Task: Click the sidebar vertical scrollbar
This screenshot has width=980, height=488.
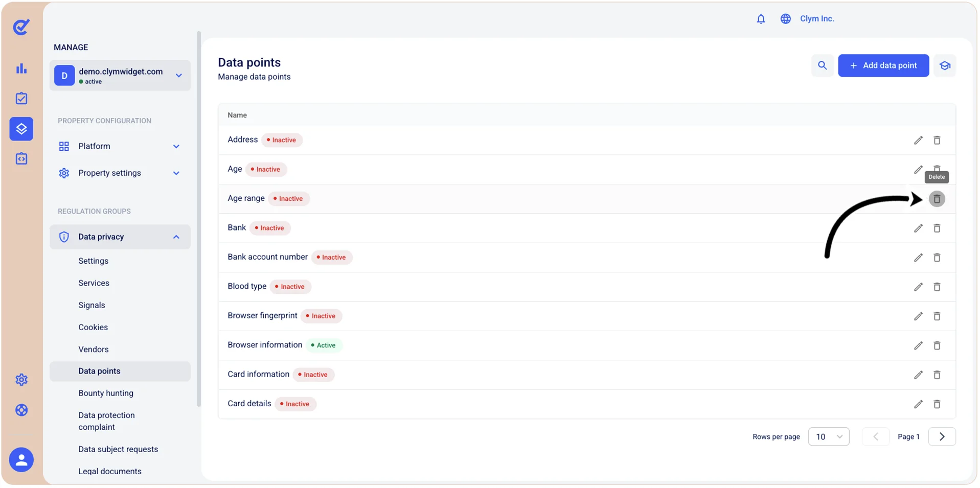Action: click(x=198, y=220)
